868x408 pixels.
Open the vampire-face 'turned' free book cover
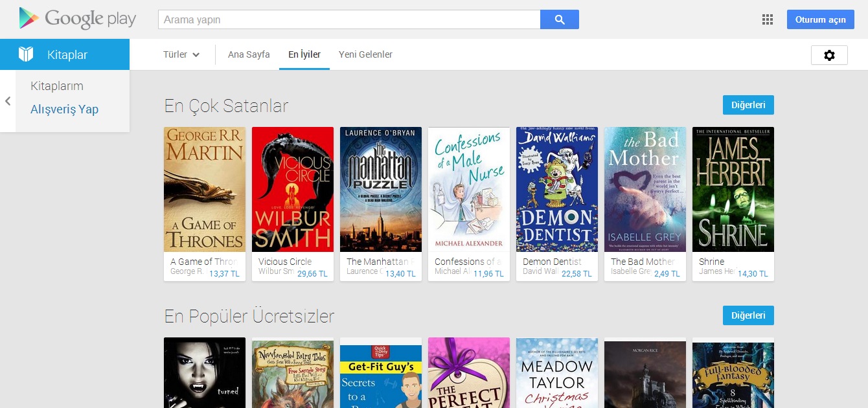[205, 372]
